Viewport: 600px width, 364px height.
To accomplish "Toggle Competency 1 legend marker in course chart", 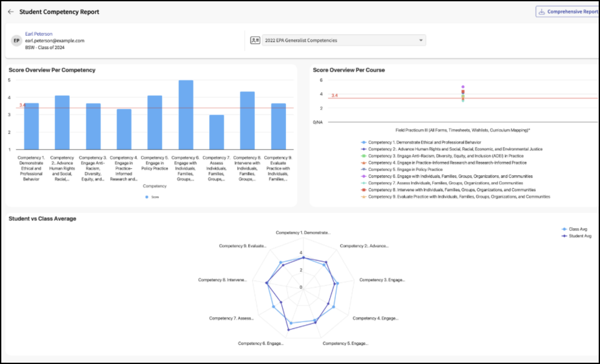I will coord(363,142).
